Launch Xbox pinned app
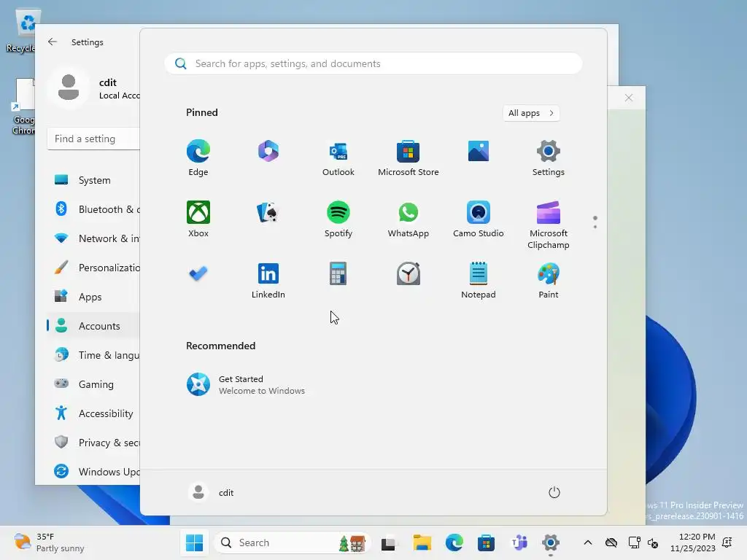The width and height of the screenshot is (747, 560). click(198, 219)
